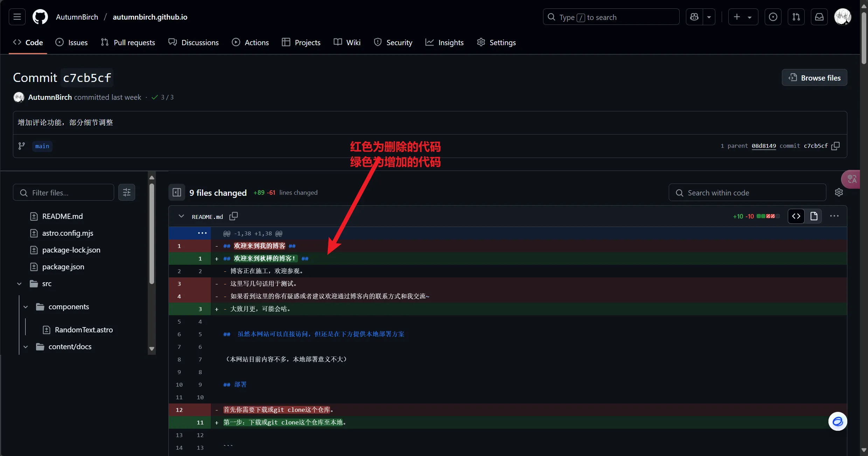Image resolution: width=868 pixels, height=456 pixels.
Task: Open Copilot dropdown arrow
Action: 709,17
